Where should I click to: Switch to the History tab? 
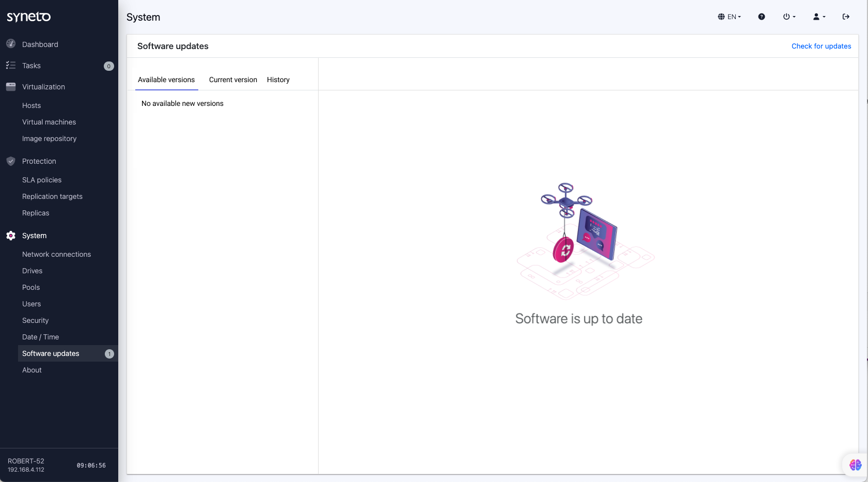278,80
